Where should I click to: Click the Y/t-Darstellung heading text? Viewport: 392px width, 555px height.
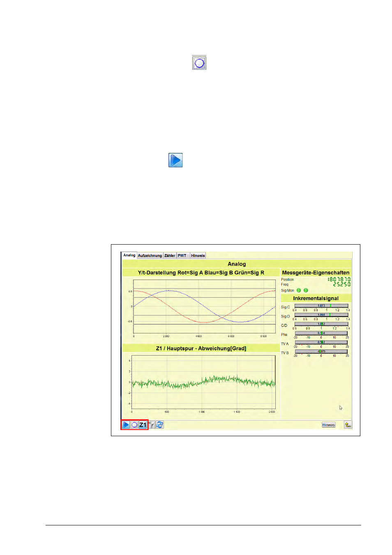tap(201, 273)
